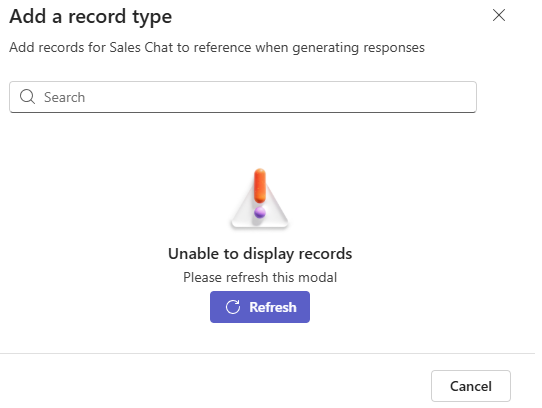Image resolution: width=542 pixels, height=408 pixels.
Task: Click the right end of the search box
Action: tap(463, 97)
